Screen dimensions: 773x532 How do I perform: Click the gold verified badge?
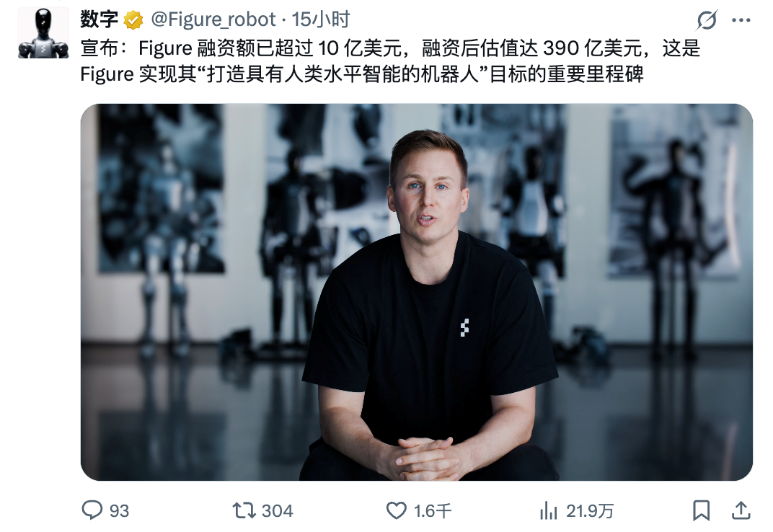tap(133, 20)
